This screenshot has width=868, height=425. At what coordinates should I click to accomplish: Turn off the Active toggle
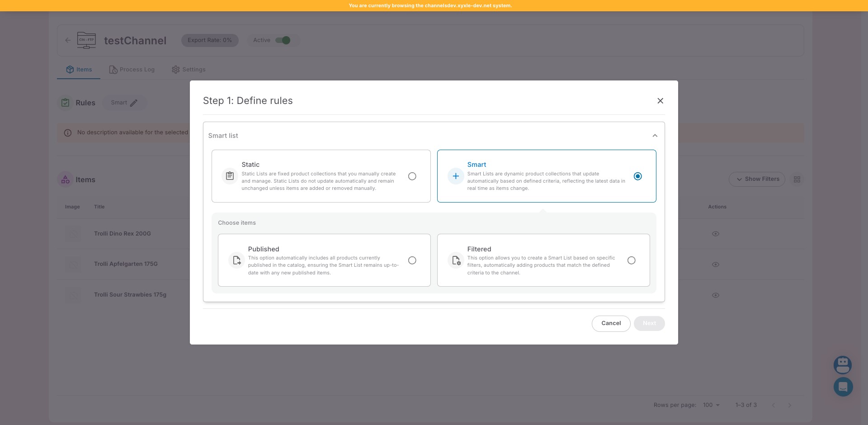click(284, 40)
